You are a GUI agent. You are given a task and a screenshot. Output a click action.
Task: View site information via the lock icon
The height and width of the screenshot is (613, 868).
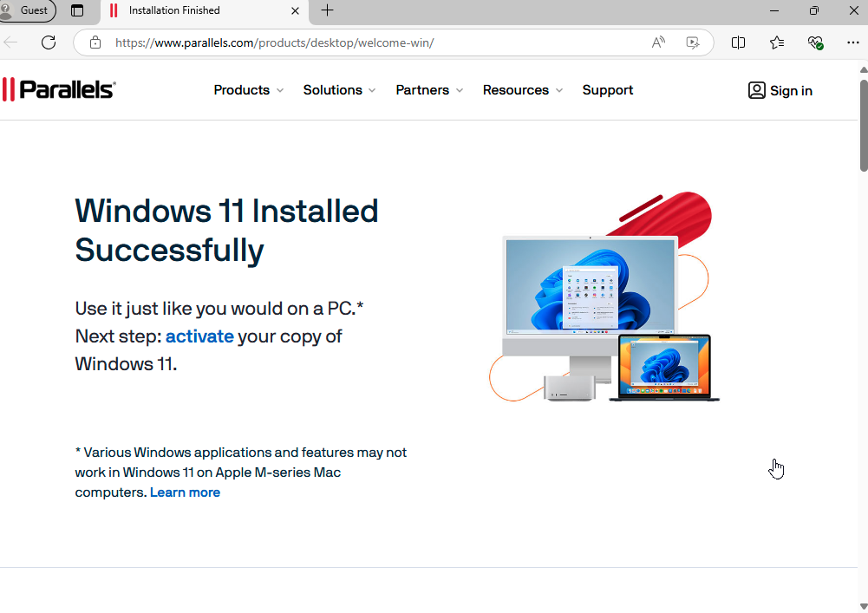tap(95, 42)
